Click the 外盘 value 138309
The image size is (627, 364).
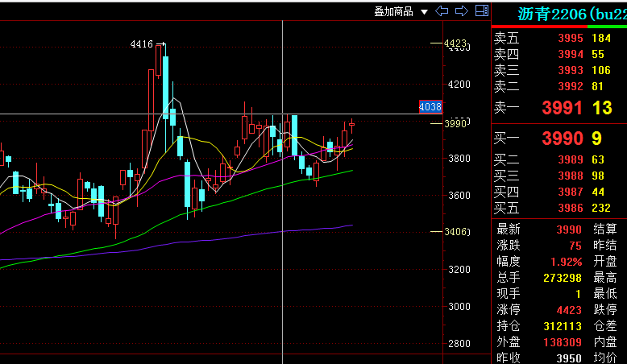click(x=563, y=342)
